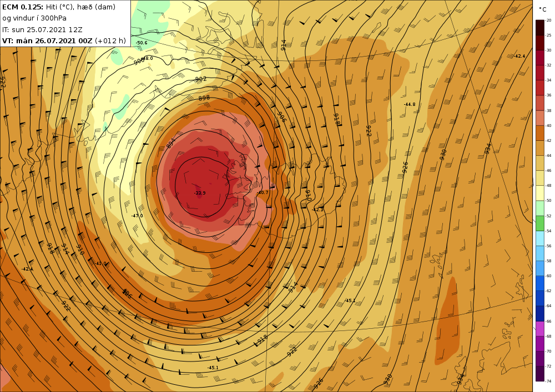Viewport: 555px width, 392px height.
Task: Click the -44.8 temperature label
Action: 410,104
